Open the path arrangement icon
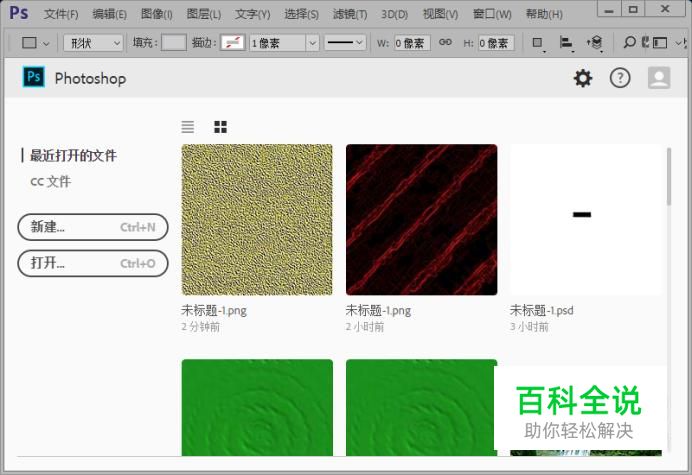692x475 pixels. [594, 43]
